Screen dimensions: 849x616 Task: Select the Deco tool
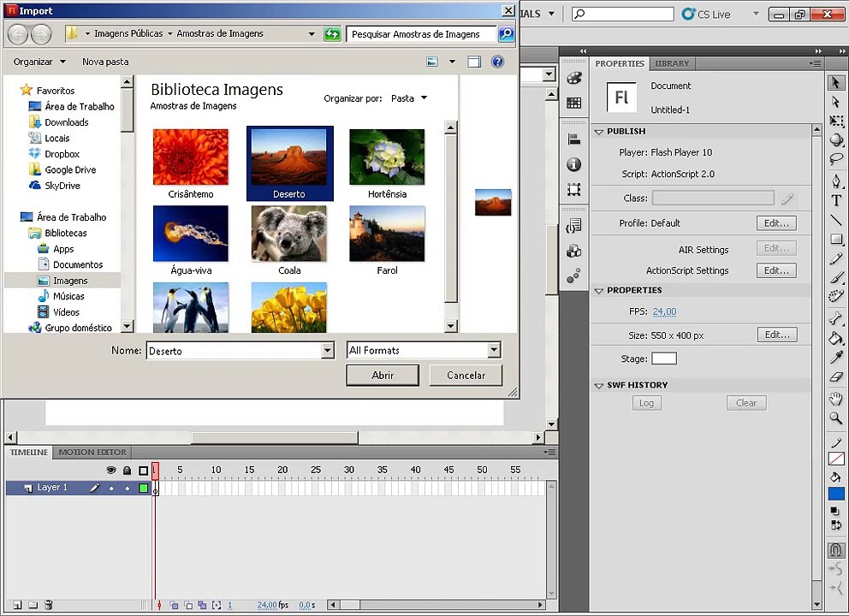click(x=836, y=296)
